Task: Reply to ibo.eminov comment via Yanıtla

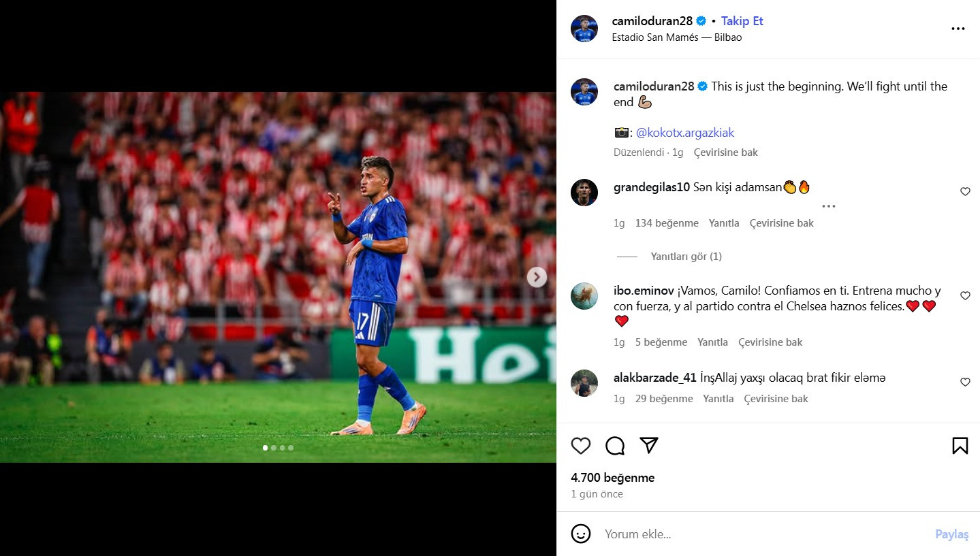Action: [712, 342]
